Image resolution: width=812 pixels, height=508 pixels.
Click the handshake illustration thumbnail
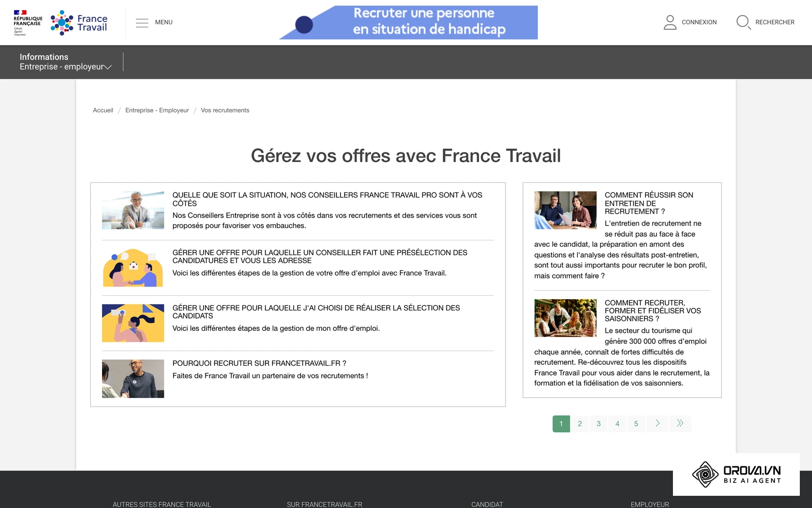(x=133, y=268)
